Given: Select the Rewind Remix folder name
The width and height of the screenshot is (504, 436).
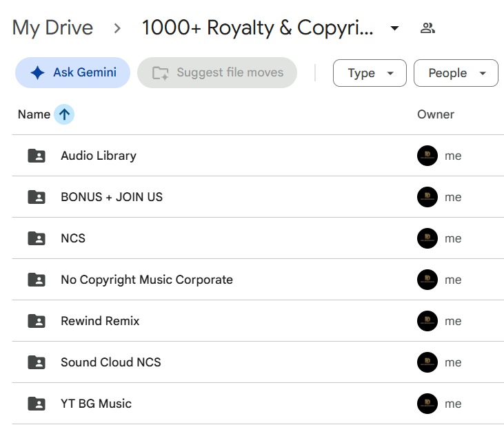Looking at the screenshot, I should [x=100, y=321].
